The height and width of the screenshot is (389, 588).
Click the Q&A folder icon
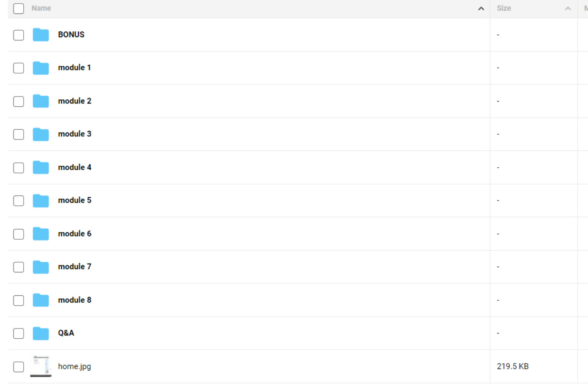click(41, 333)
